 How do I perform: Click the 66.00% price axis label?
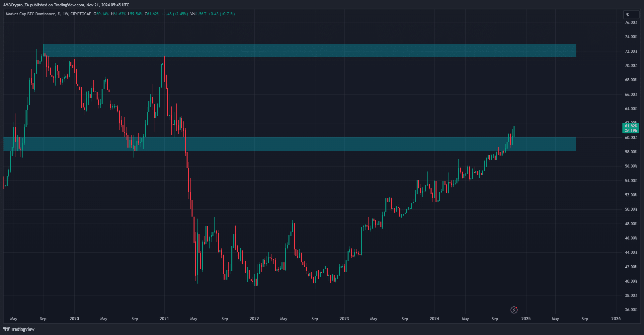(x=631, y=95)
